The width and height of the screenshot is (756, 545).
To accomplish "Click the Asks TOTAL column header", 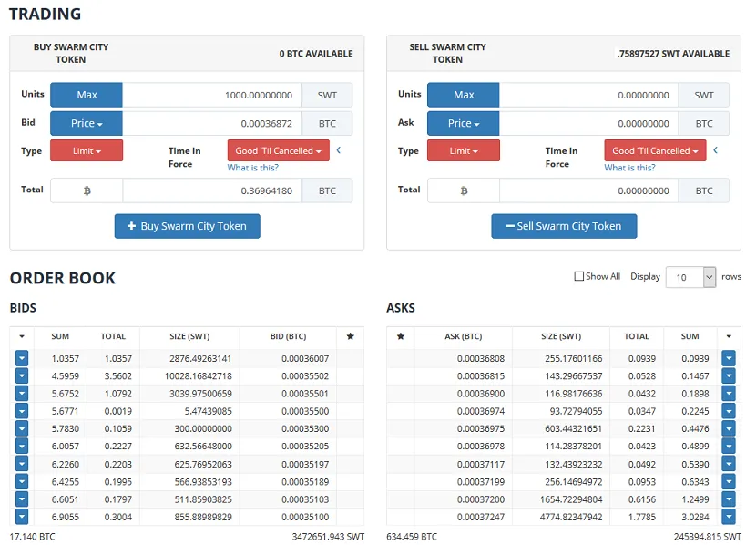I will 637,336.
